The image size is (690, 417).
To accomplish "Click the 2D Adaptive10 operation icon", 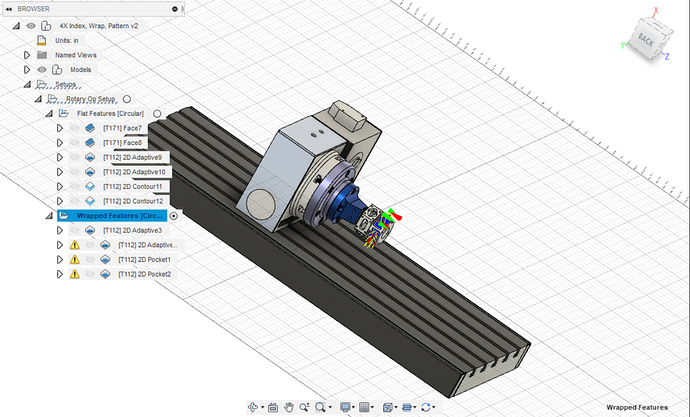I will pyautogui.click(x=90, y=172).
